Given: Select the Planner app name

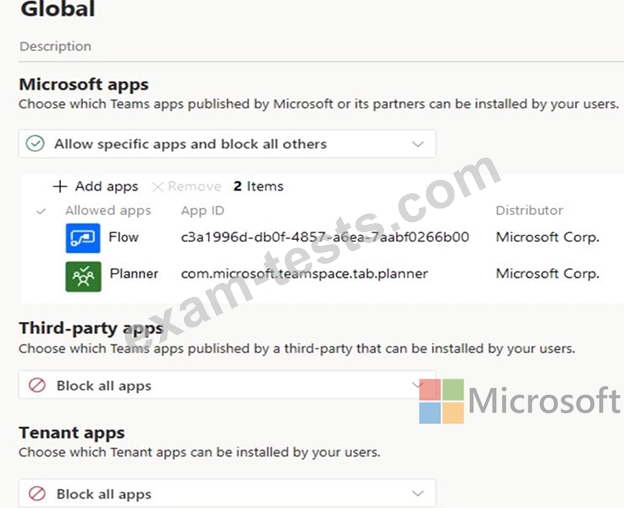Looking at the screenshot, I should pyautogui.click(x=134, y=274).
